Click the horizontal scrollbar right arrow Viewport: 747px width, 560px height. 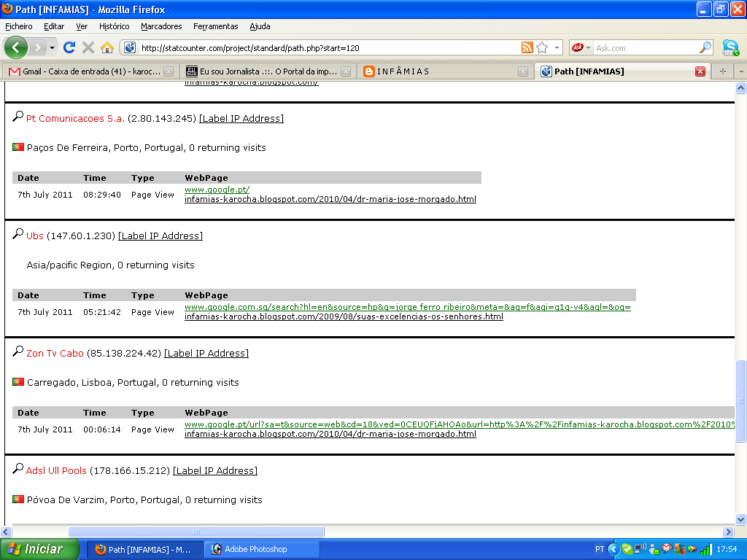pos(729,532)
